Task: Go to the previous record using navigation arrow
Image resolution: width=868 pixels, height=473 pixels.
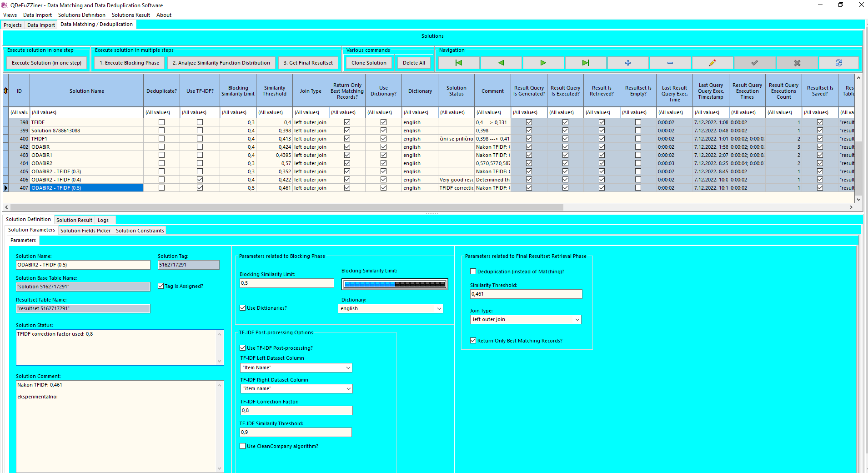Action: click(501, 62)
